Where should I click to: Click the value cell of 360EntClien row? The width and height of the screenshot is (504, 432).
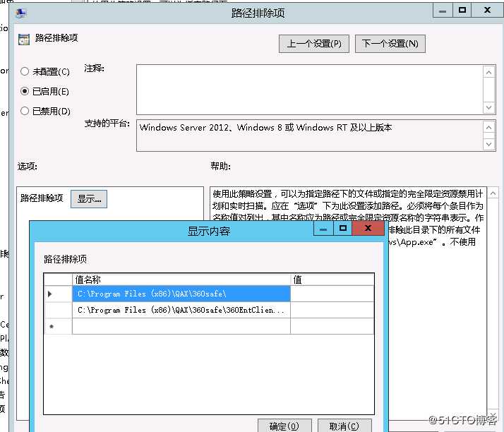click(x=332, y=310)
